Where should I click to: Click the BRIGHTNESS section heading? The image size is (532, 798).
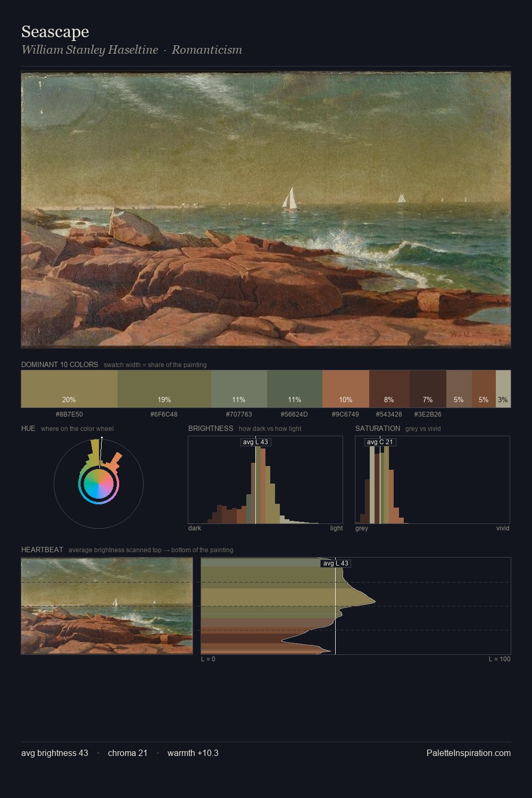click(x=211, y=428)
